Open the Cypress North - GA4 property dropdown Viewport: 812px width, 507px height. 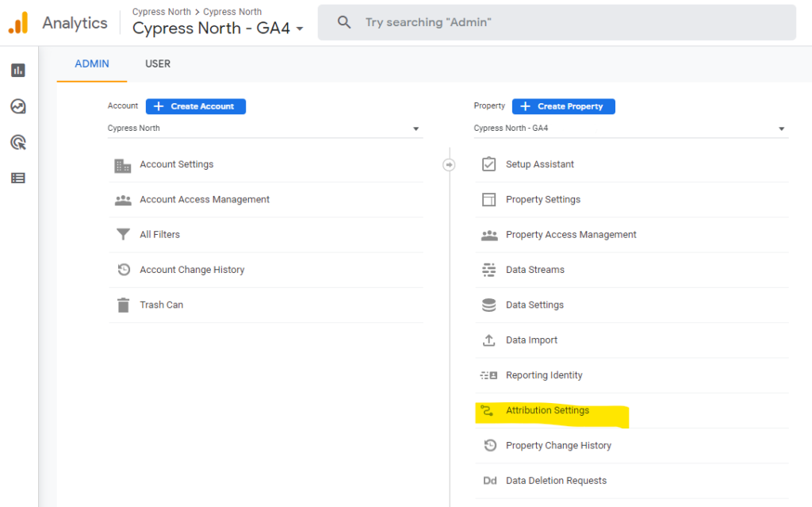[631, 128]
